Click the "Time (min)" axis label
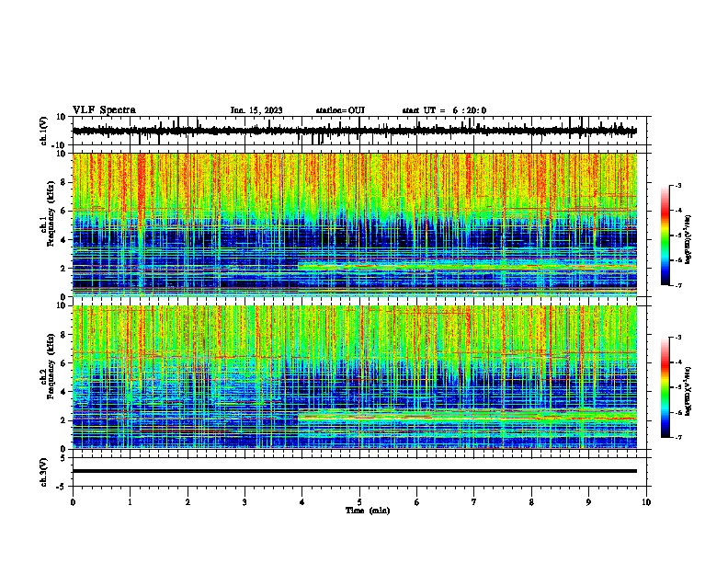Viewport: 728px width, 563px height. pyautogui.click(x=368, y=511)
